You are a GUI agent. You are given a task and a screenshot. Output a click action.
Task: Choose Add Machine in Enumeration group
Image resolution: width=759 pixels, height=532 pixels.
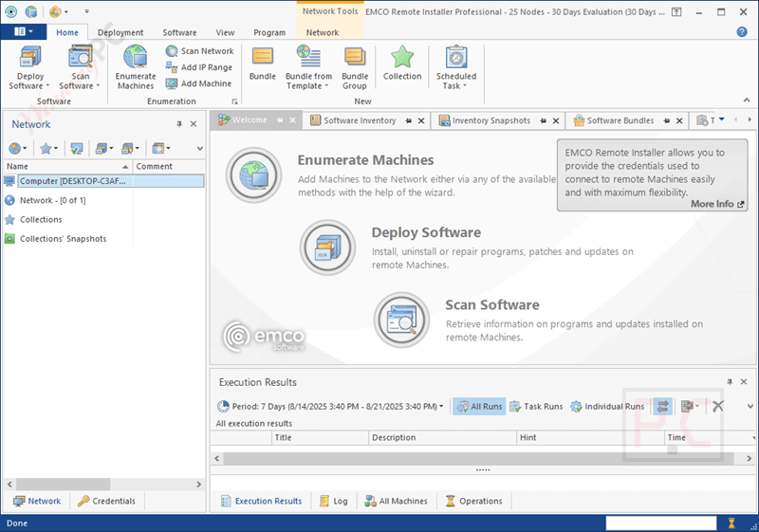pos(198,83)
